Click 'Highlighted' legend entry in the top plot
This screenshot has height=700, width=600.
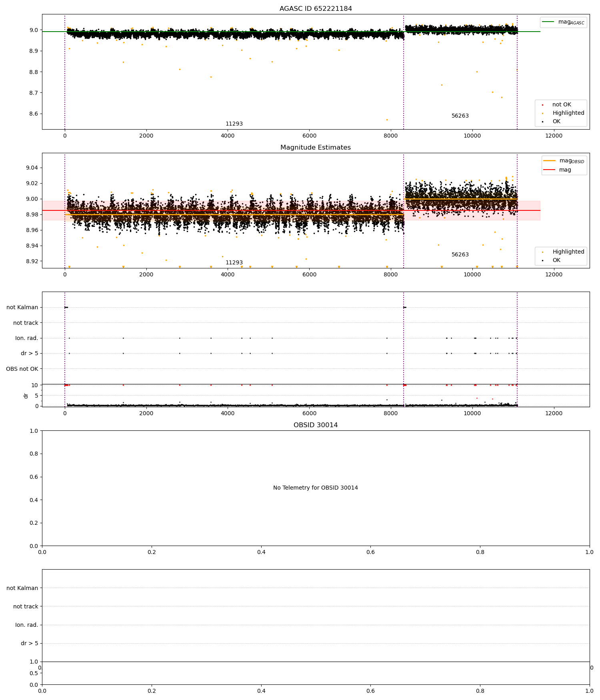tap(568, 113)
